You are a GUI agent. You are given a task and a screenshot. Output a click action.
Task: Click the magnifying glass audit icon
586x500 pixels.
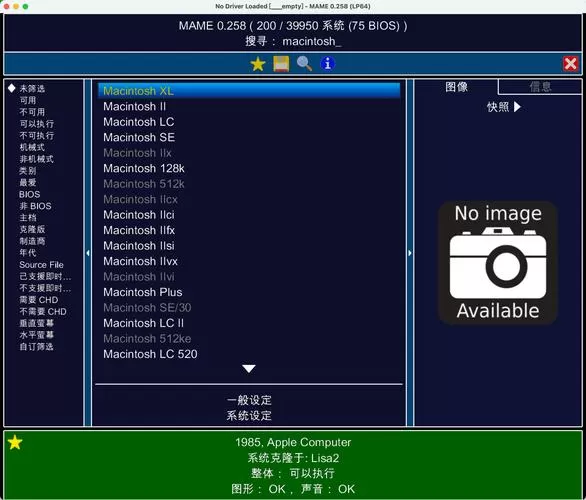click(x=304, y=64)
